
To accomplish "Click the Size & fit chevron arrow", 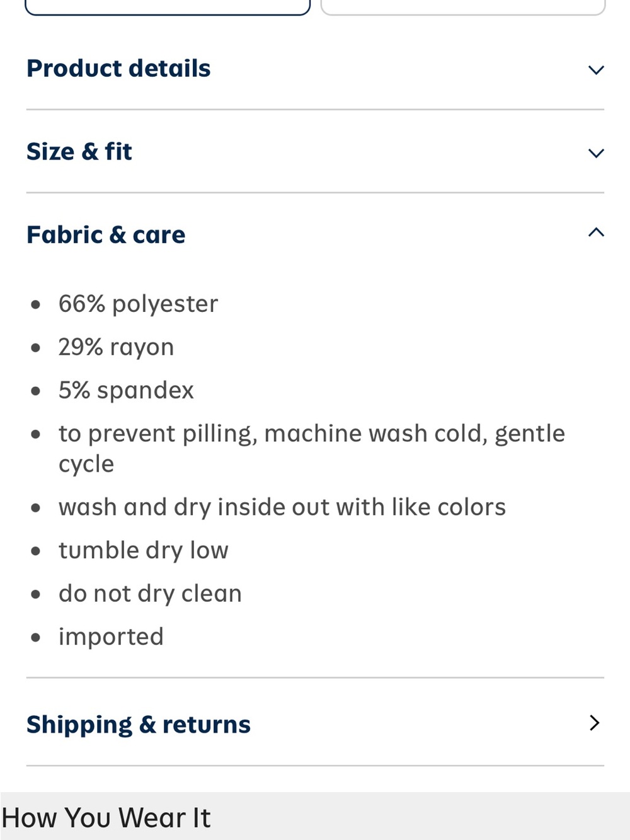I will (595, 153).
